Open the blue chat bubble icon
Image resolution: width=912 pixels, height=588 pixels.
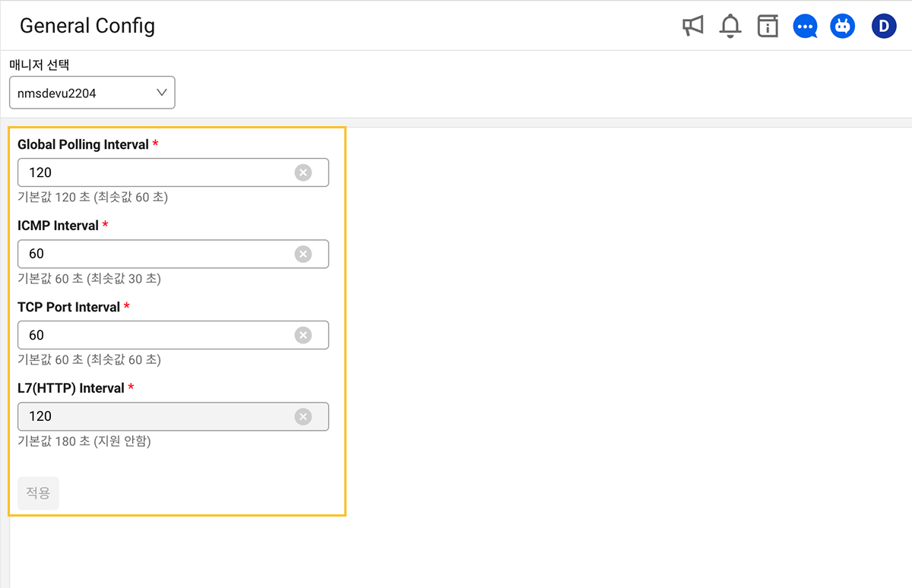click(x=805, y=27)
